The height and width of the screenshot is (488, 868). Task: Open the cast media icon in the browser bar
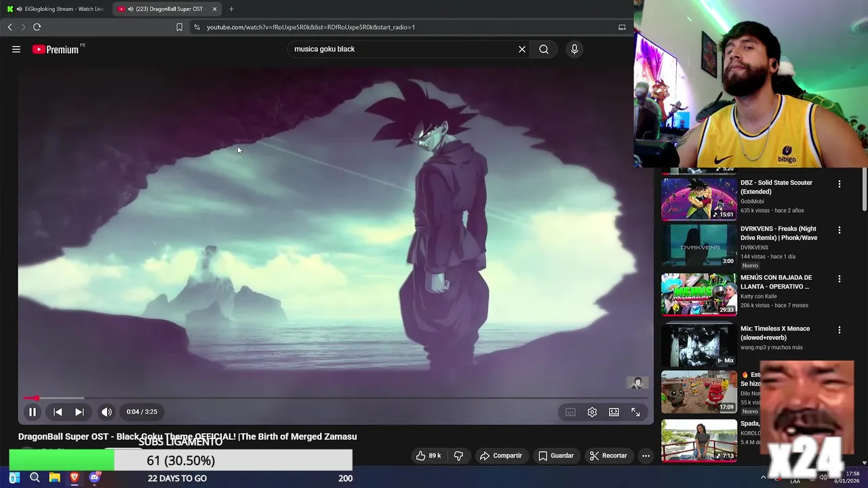pyautogui.click(x=622, y=27)
